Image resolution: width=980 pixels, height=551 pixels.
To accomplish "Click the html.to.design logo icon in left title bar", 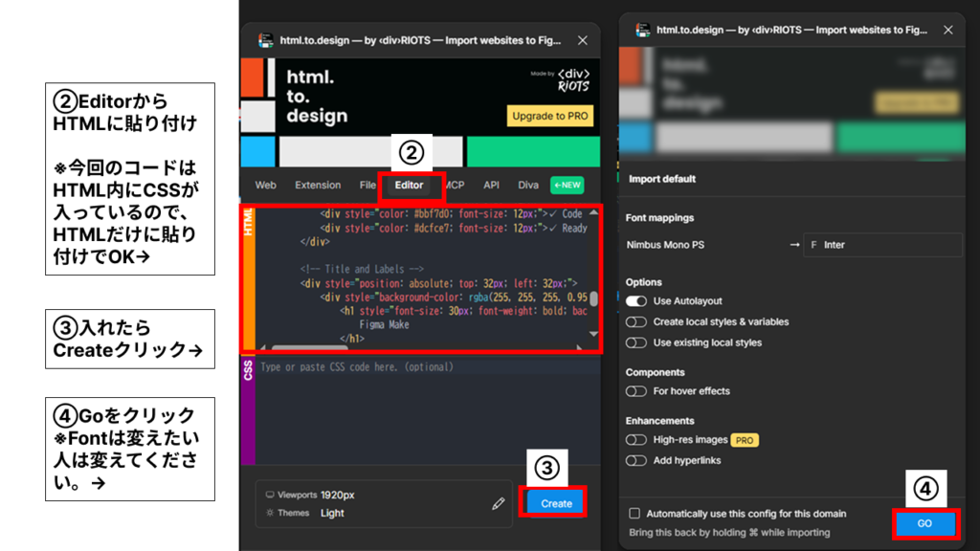I will coord(265,41).
